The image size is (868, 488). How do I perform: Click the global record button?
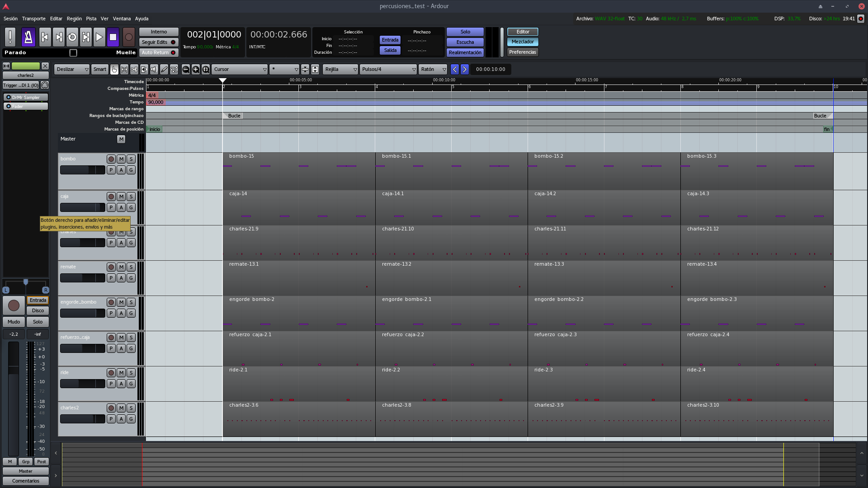coord(129,38)
